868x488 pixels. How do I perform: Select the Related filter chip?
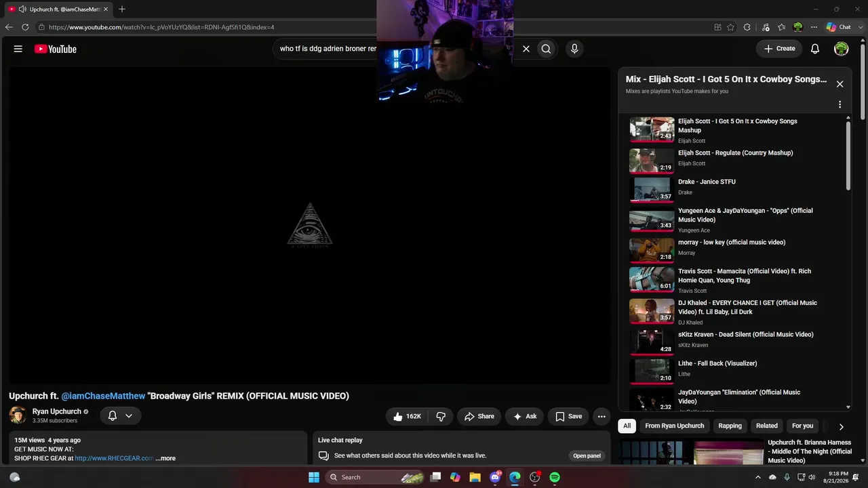(x=767, y=426)
